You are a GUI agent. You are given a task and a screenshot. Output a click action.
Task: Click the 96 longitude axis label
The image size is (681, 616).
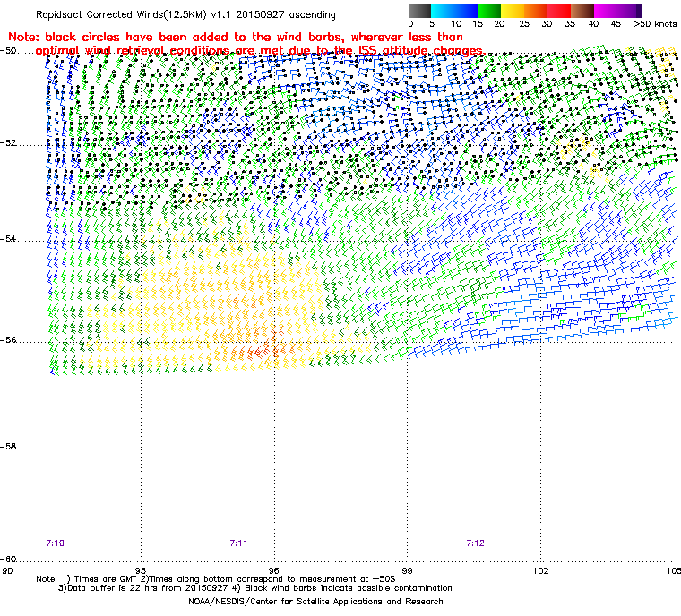(274, 570)
